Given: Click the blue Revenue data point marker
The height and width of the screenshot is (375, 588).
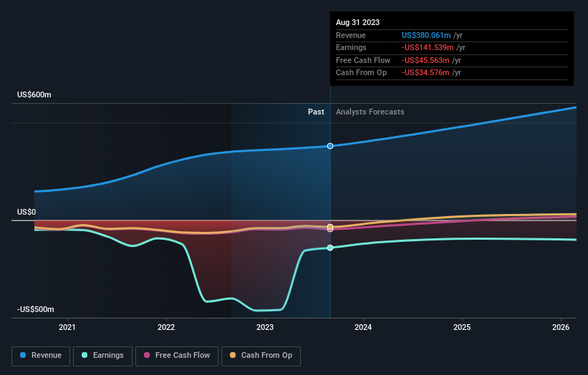Looking at the screenshot, I should coord(330,146).
